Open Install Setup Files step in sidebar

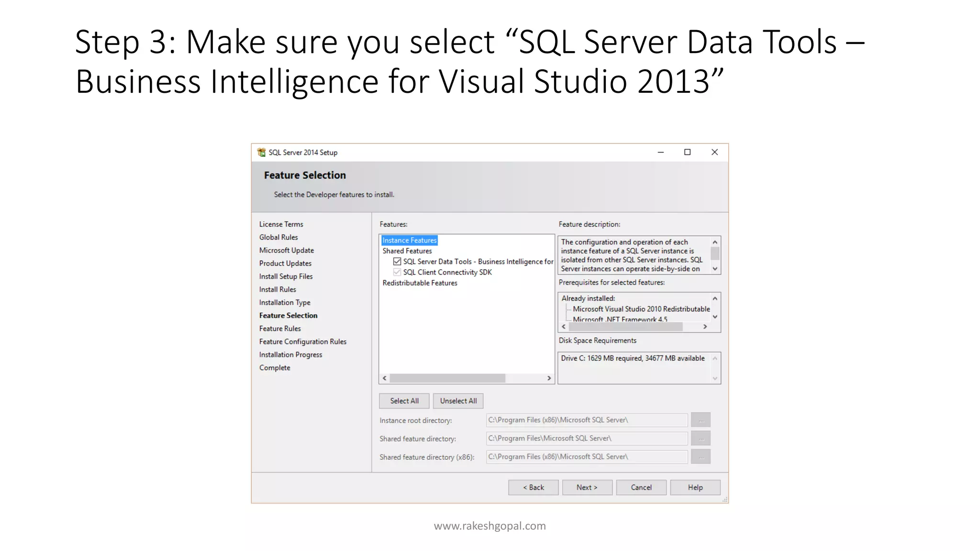[286, 276]
